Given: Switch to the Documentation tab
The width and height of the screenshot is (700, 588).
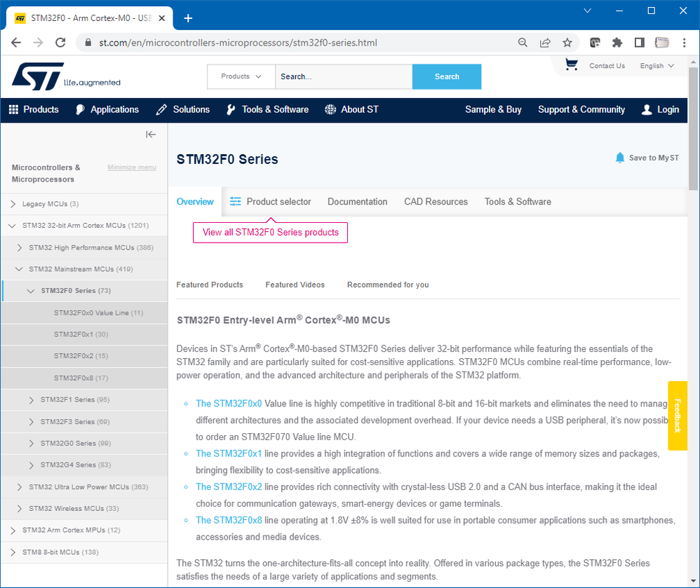Looking at the screenshot, I should click(x=358, y=202).
